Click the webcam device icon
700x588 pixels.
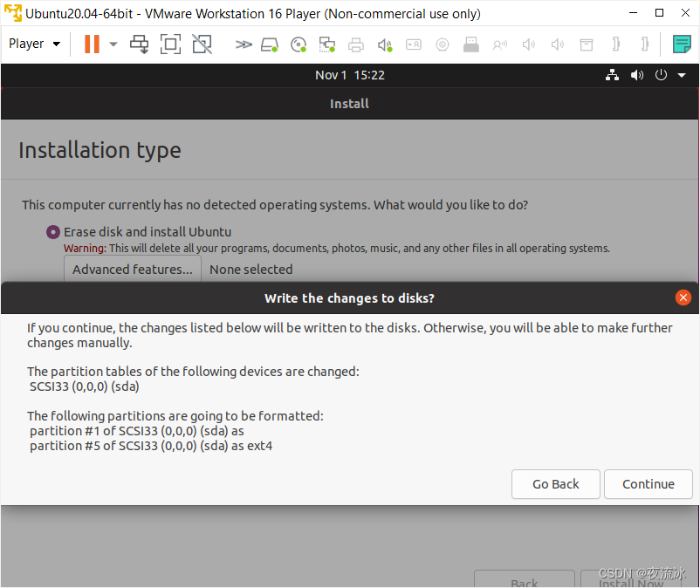tap(443, 44)
